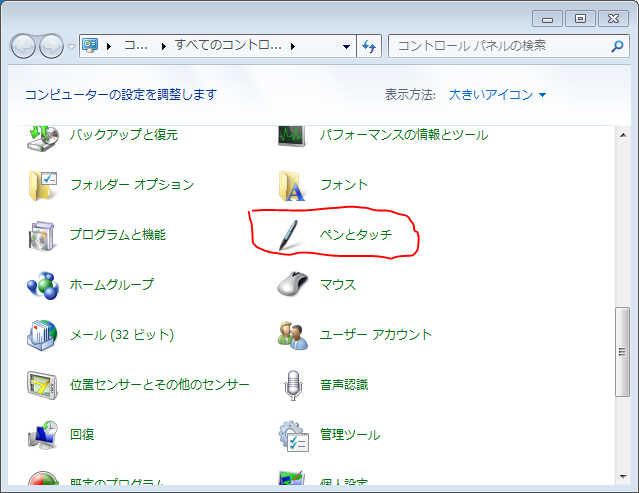The image size is (639, 493).
Task: Open the 位置センサーとその他のセンサー icon
Action: tap(43, 385)
